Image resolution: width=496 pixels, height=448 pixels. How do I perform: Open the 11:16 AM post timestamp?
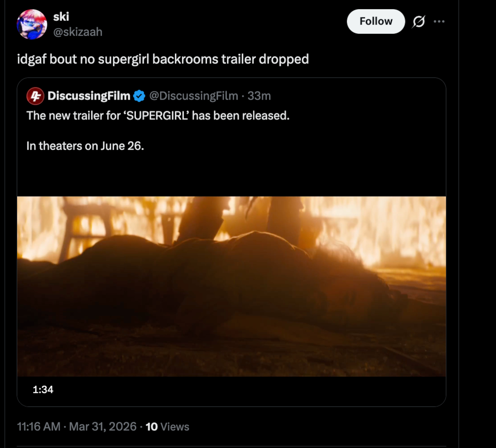click(x=39, y=427)
